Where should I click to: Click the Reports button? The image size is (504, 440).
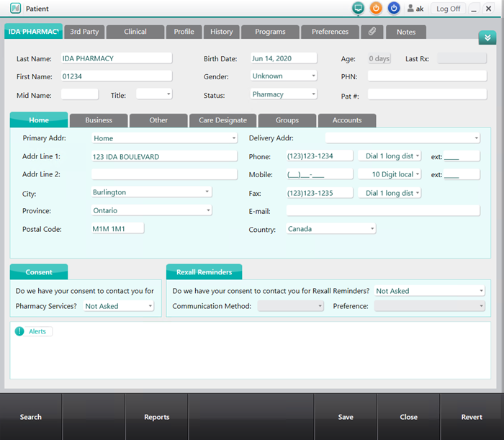coord(156,417)
